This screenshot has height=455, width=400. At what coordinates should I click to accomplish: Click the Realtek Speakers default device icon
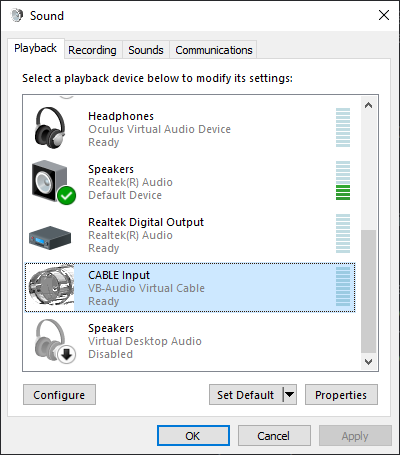[53, 182]
